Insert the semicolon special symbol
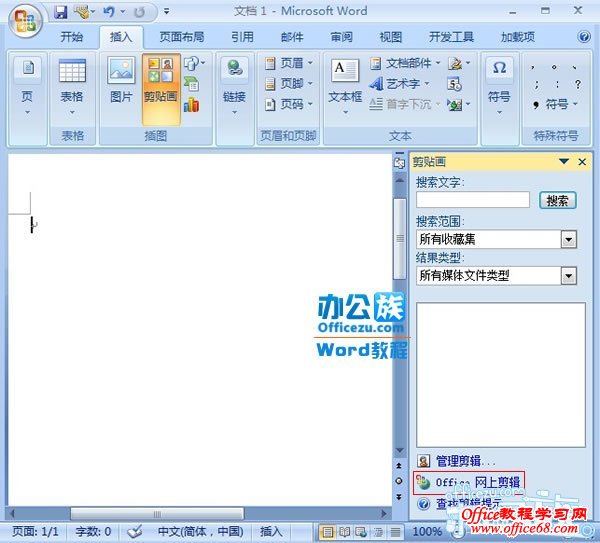 pos(537,84)
